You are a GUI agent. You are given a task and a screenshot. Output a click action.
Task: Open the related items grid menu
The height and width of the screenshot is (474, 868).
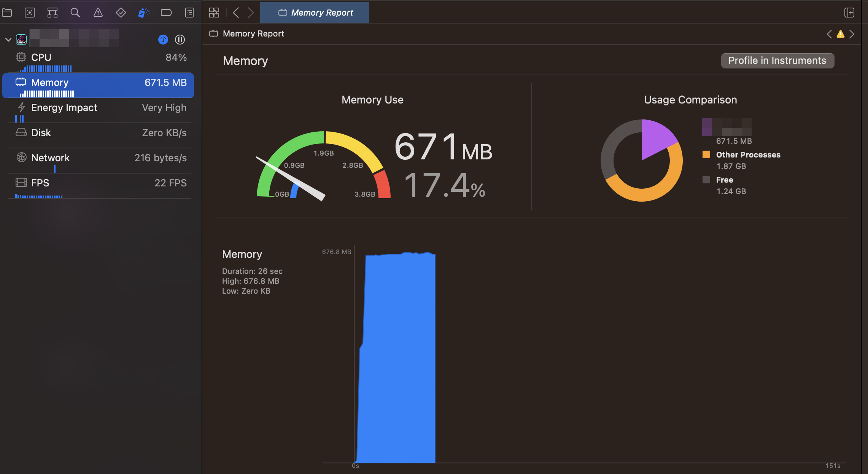[x=214, y=13]
